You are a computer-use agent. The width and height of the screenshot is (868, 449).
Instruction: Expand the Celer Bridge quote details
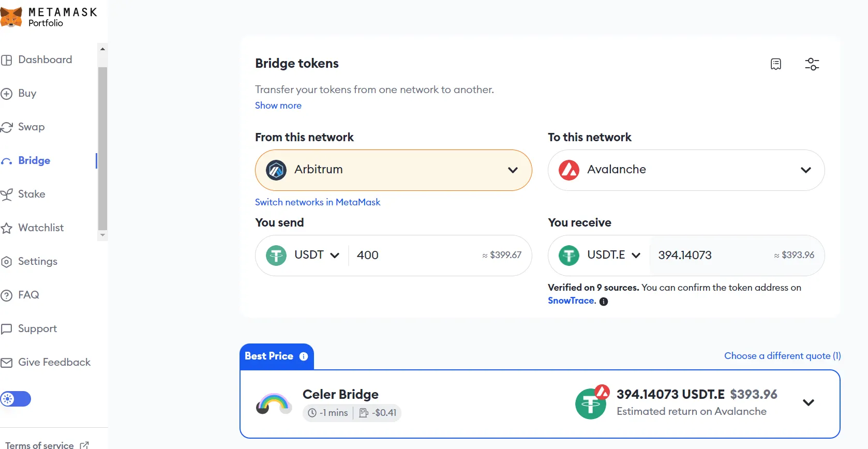click(808, 402)
